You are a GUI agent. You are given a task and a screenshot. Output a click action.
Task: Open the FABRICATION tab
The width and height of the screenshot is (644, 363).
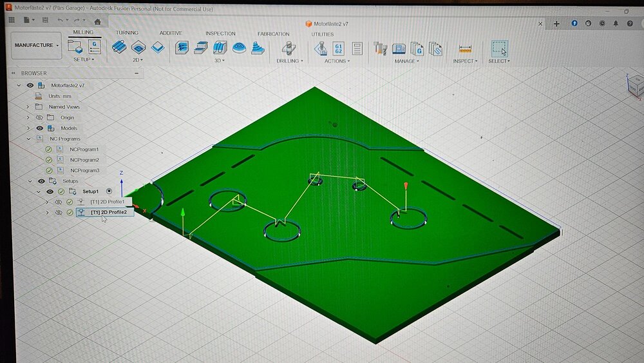point(274,34)
